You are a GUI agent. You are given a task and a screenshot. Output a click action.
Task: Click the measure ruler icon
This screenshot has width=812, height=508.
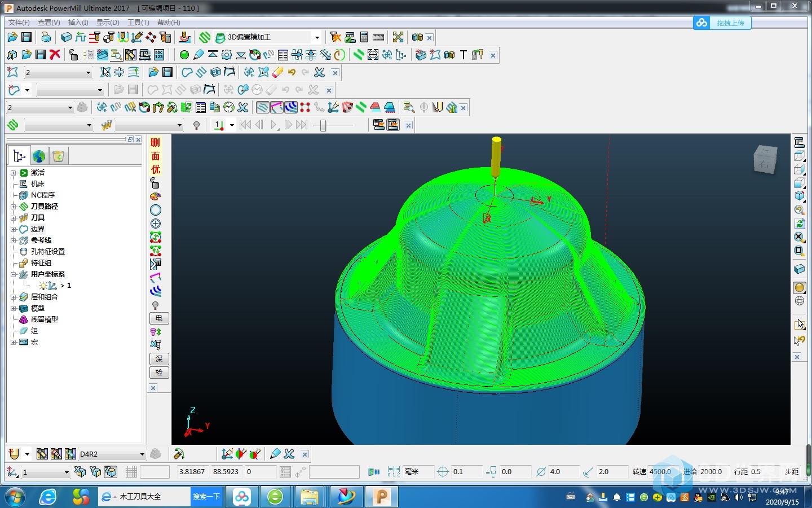pyautogui.click(x=378, y=37)
